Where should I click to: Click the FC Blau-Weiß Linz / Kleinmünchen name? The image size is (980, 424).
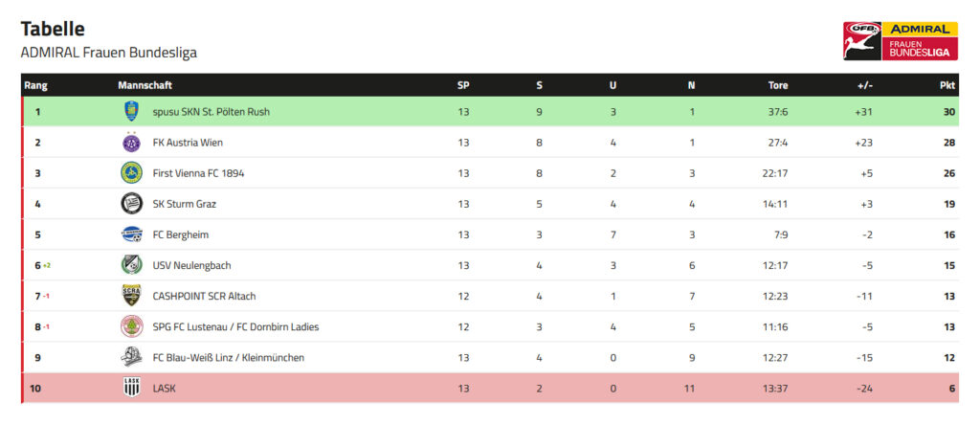228,358
